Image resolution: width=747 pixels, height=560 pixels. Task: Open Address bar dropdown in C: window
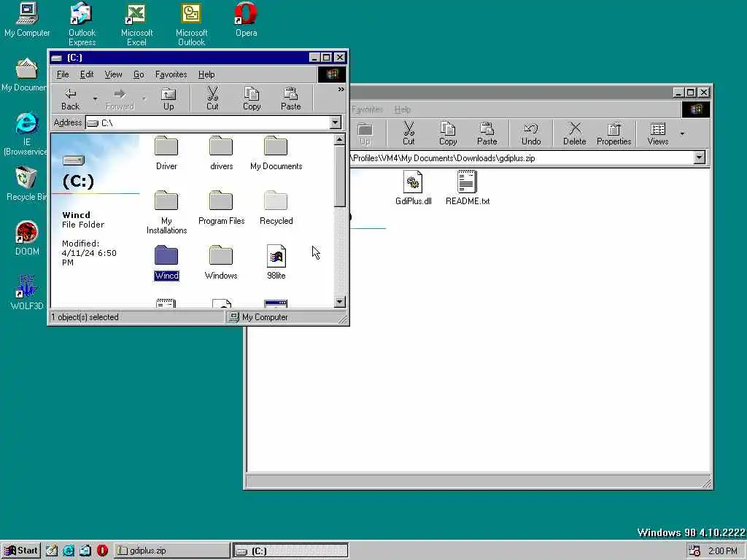coord(336,122)
